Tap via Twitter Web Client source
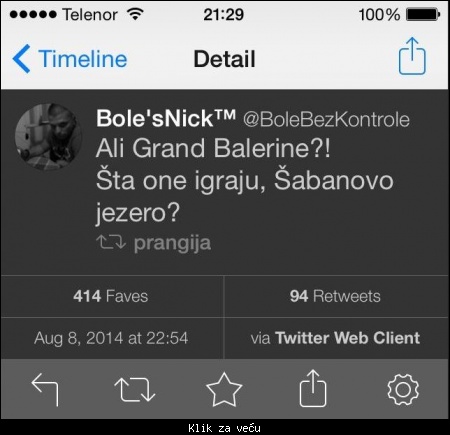This screenshot has height=435, width=450. (335, 338)
